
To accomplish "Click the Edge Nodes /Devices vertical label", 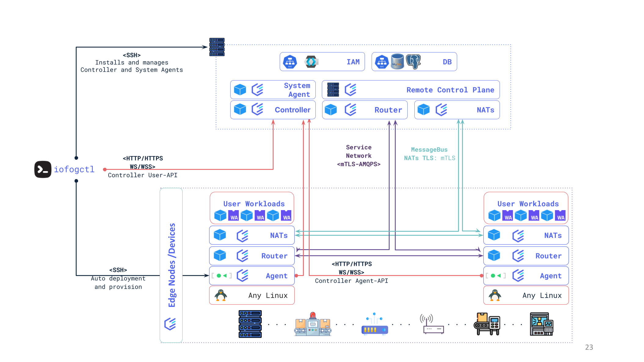I will [x=172, y=265].
